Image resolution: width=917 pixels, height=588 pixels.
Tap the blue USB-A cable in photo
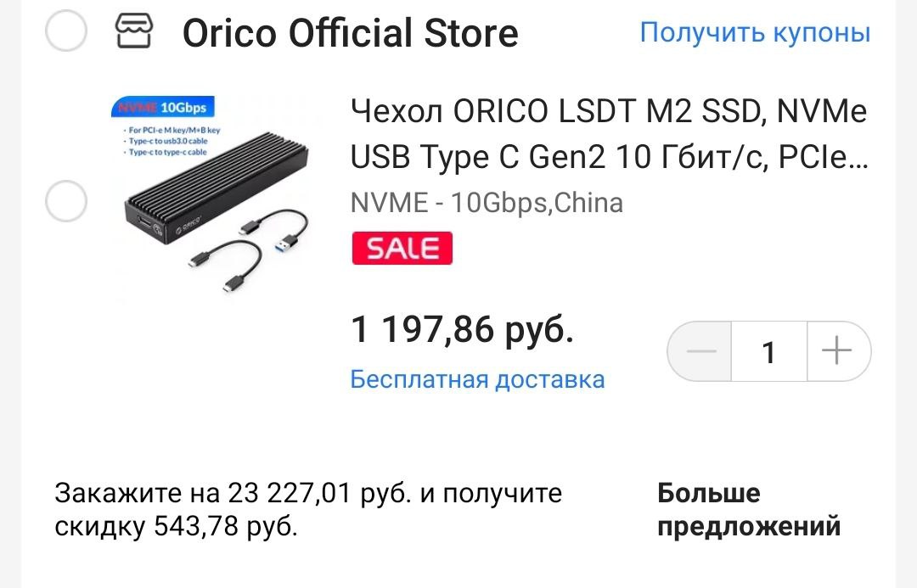point(275,230)
